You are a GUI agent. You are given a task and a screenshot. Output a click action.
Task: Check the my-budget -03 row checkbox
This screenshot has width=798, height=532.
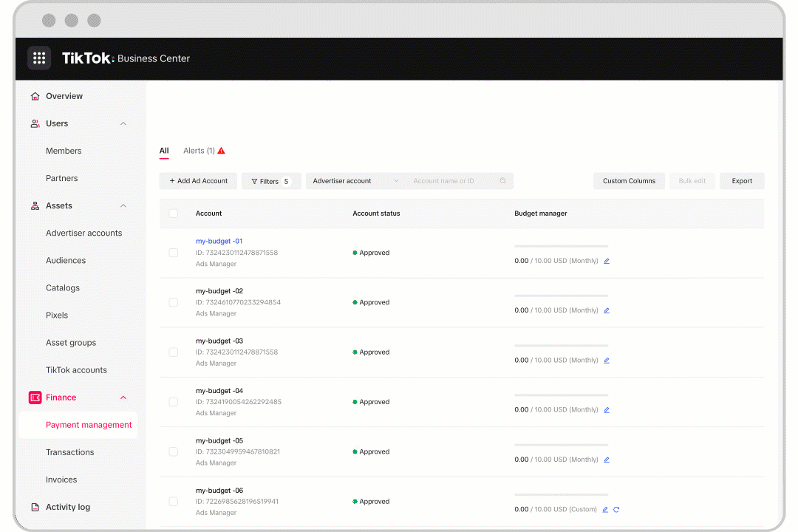[x=174, y=352]
